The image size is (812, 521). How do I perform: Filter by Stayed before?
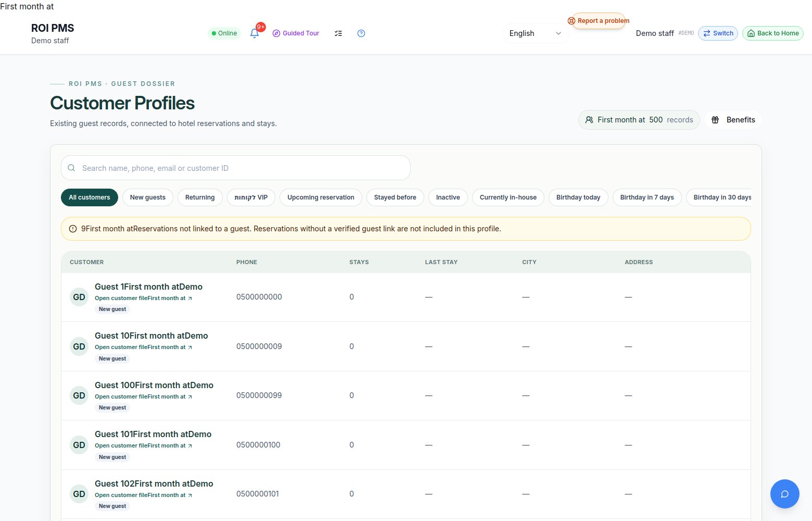(x=395, y=197)
